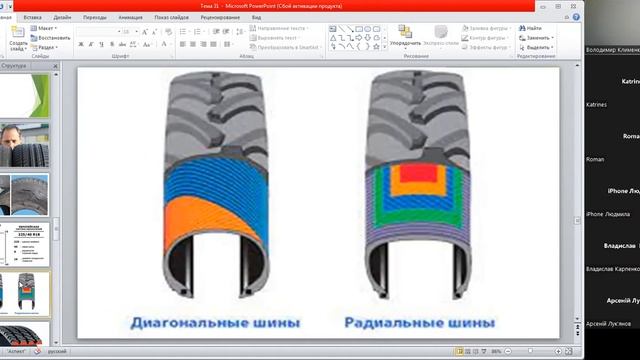Create a new slide with Создать слайд

click(18, 39)
